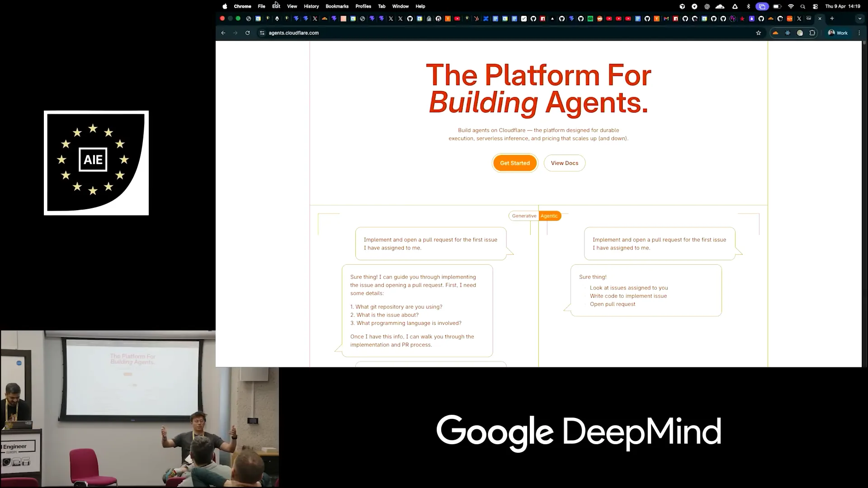Click the cube icon in menu bar
The height and width of the screenshot is (488, 868).
coord(682,6)
